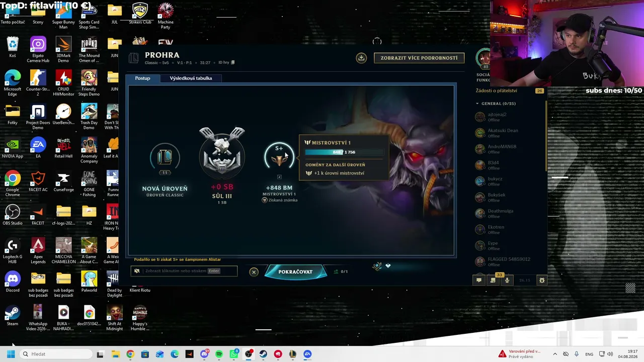Select friend Eype
Viewport: 644px width, 362px height.
510,245
